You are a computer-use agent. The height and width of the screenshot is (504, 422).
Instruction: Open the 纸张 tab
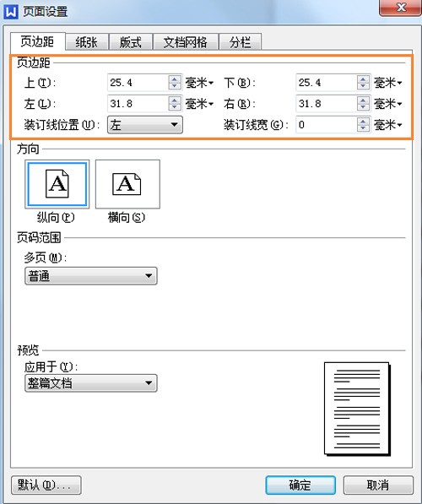[x=86, y=42]
